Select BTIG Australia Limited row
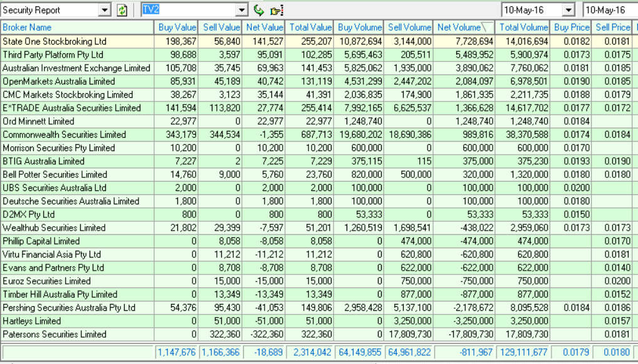The image size is (638, 364). tap(319, 161)
